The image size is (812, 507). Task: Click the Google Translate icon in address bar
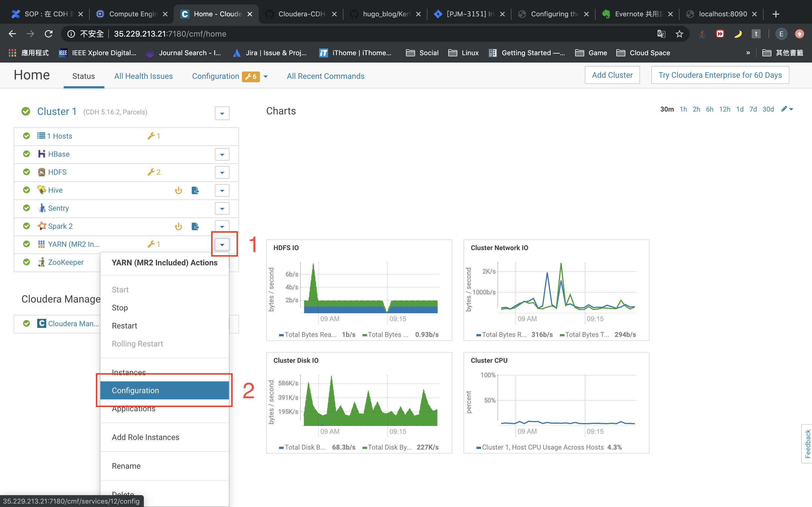coord(661,34)
